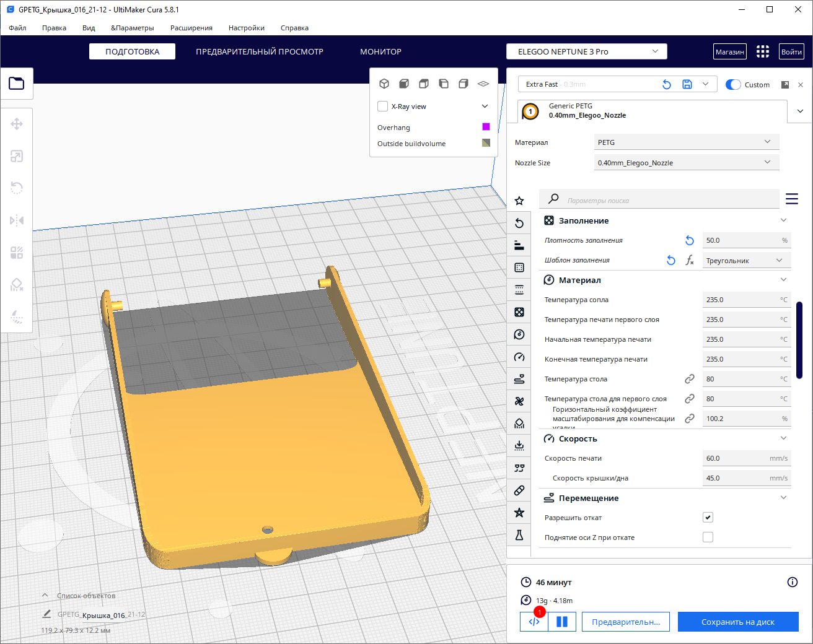Screen dimensions: 813x644
Task: Open the settings visibility hamburger menu
Action: tap(791, 199)
